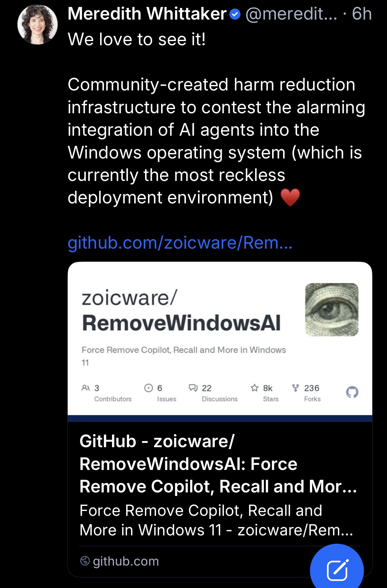Open Meredith Whittaker's profile picture
This screenshot has width=387, height=588.
[38, 24]
